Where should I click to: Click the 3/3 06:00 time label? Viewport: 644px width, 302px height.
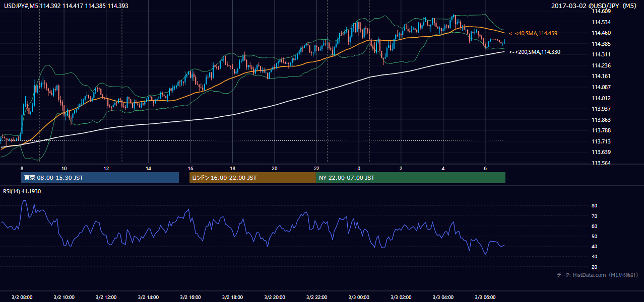click(485, 297)
